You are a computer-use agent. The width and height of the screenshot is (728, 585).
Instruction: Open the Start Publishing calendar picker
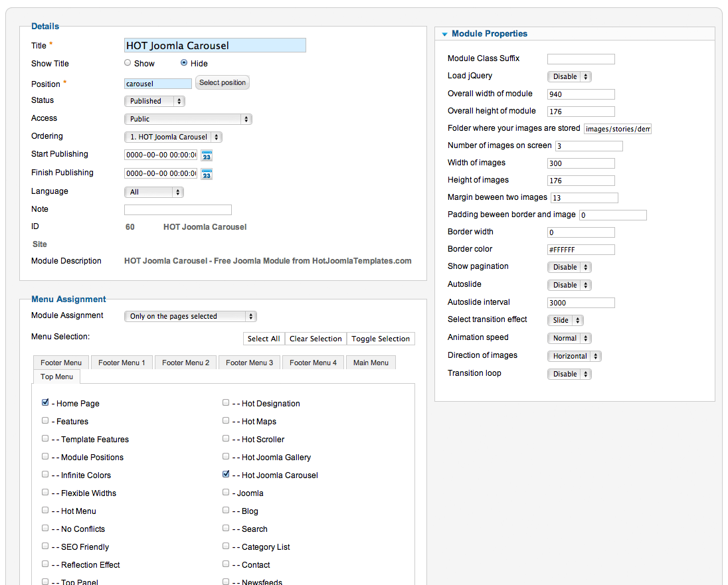click(207, 155)
